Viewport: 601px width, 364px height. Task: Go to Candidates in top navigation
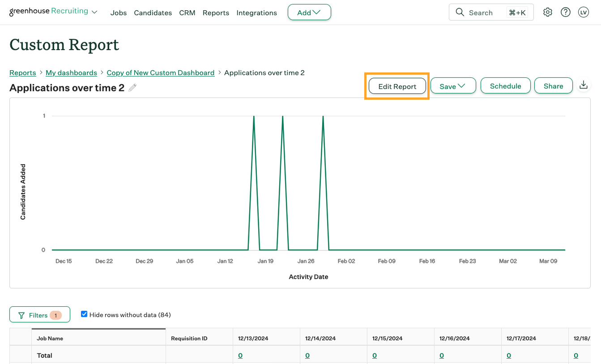tap(153, 13)
